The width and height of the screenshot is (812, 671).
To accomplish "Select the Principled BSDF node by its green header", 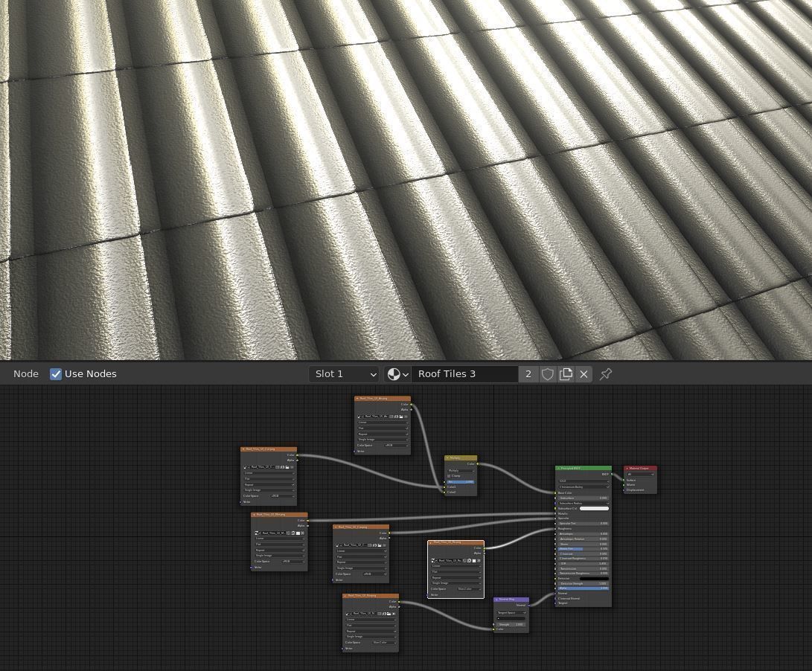I will [x=585, y=468].
